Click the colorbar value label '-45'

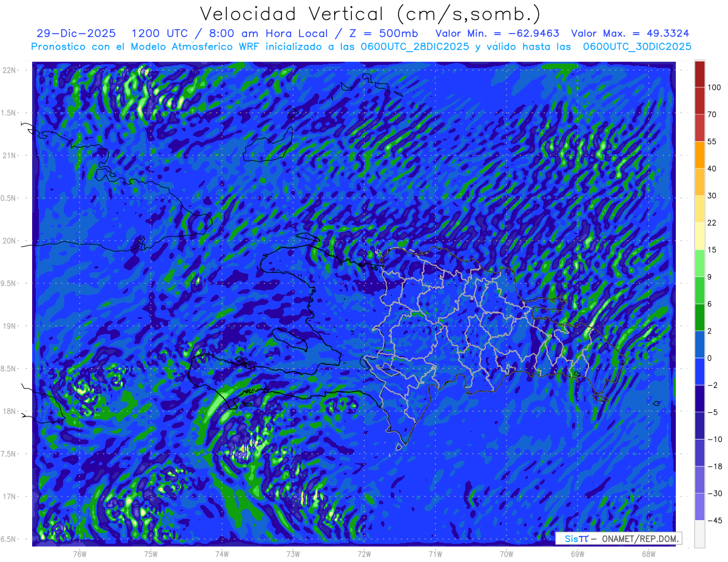tap(715, 520)
